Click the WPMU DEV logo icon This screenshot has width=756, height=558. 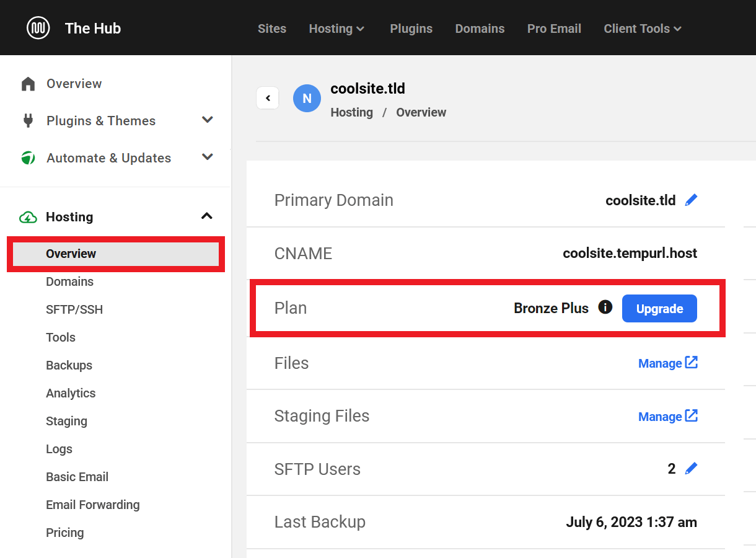(38, 28)
